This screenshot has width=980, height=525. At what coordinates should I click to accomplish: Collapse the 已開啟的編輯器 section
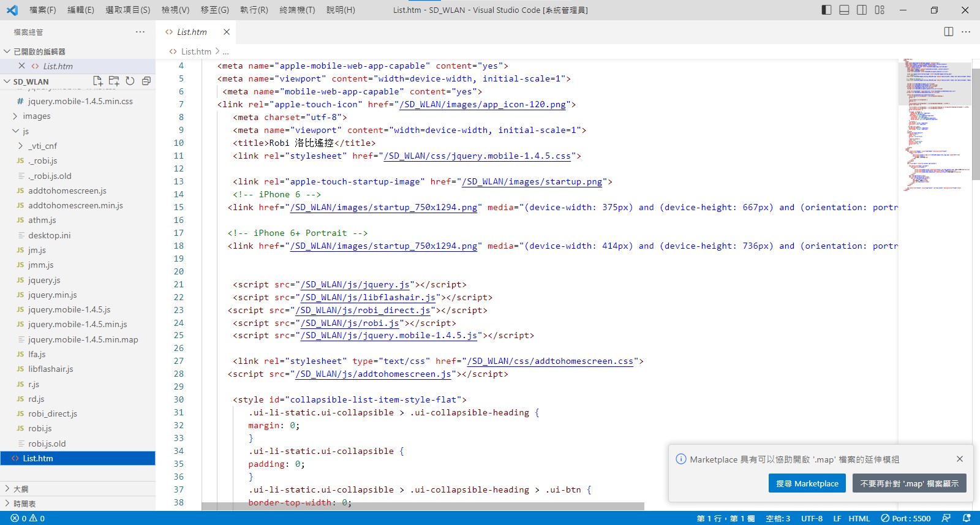pyautogui.click(x=77, y=51)
